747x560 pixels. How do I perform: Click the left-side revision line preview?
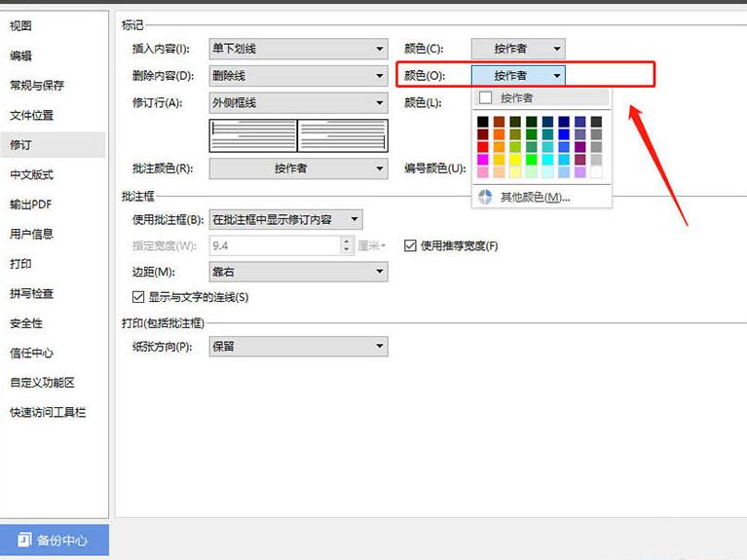coord(253,135)
